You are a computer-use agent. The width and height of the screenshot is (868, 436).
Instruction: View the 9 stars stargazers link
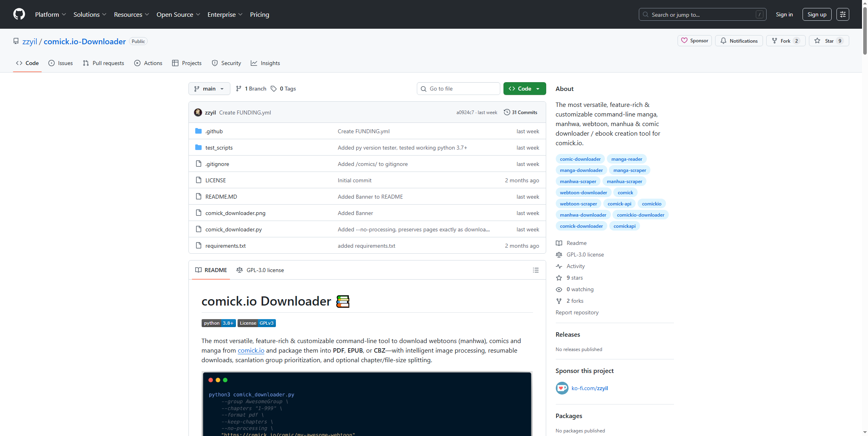569,278
